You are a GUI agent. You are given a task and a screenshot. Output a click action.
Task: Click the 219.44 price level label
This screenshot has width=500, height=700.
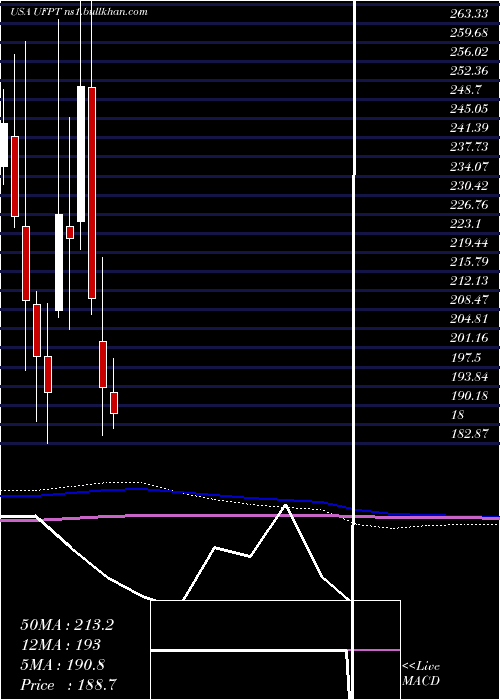click(469, 243)
